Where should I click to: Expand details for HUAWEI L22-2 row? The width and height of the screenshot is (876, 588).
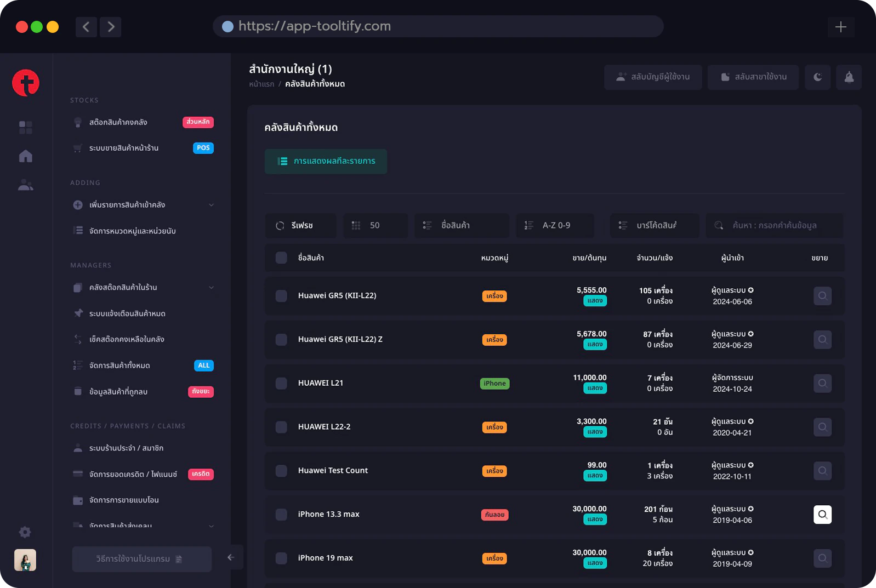(x=822, y=427)
